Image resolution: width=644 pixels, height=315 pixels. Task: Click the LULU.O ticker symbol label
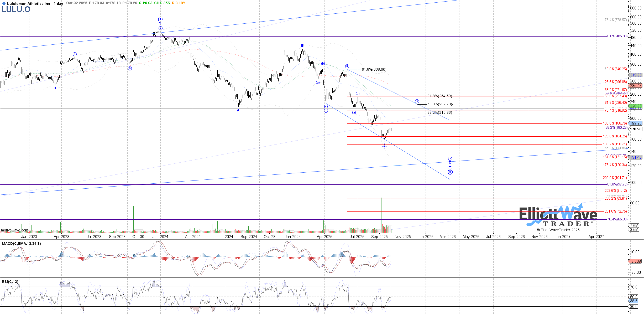coord(16,9)
